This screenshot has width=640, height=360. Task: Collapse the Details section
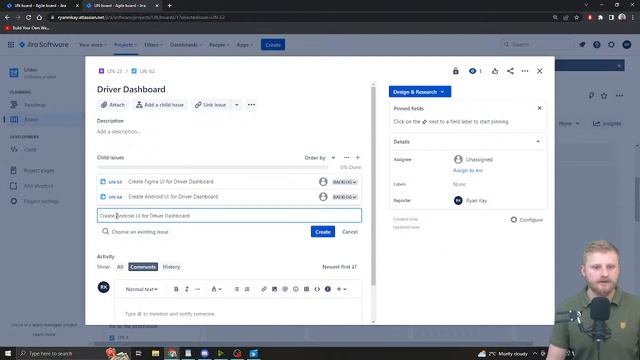(x=538, y=142)
